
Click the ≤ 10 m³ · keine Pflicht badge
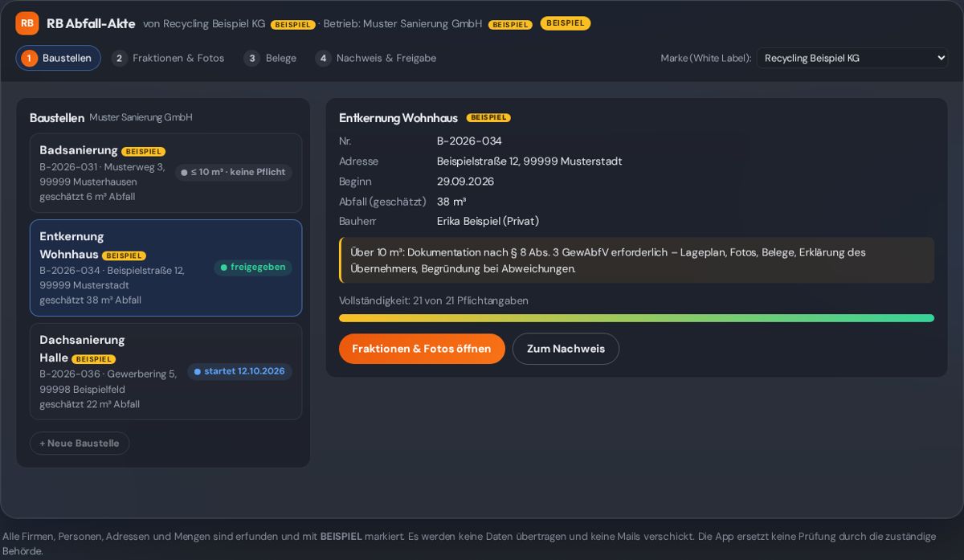coord(233,172)
